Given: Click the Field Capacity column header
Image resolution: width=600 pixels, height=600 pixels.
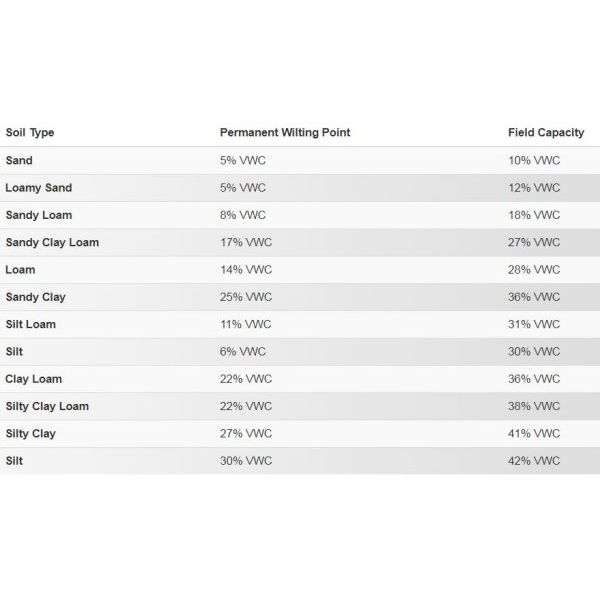Looking at the screenshot, I should point(546,132).
